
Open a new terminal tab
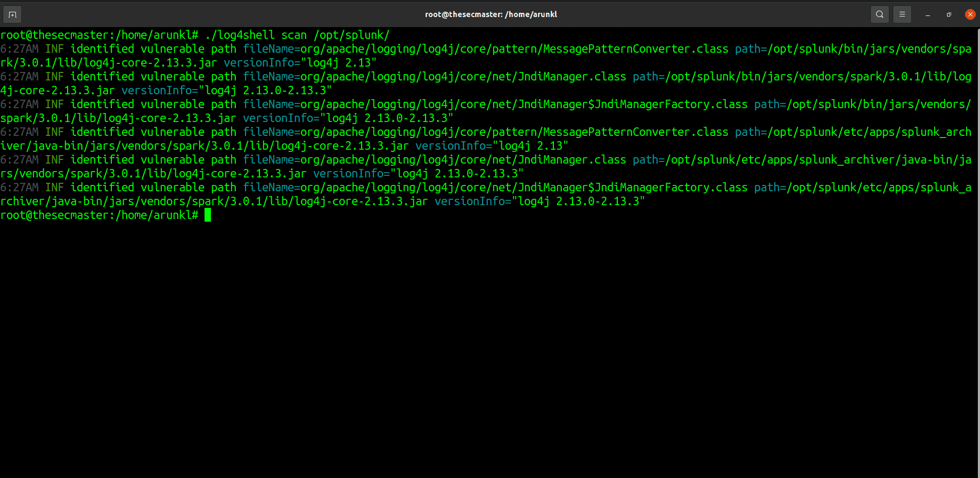[x=12, y=14]
